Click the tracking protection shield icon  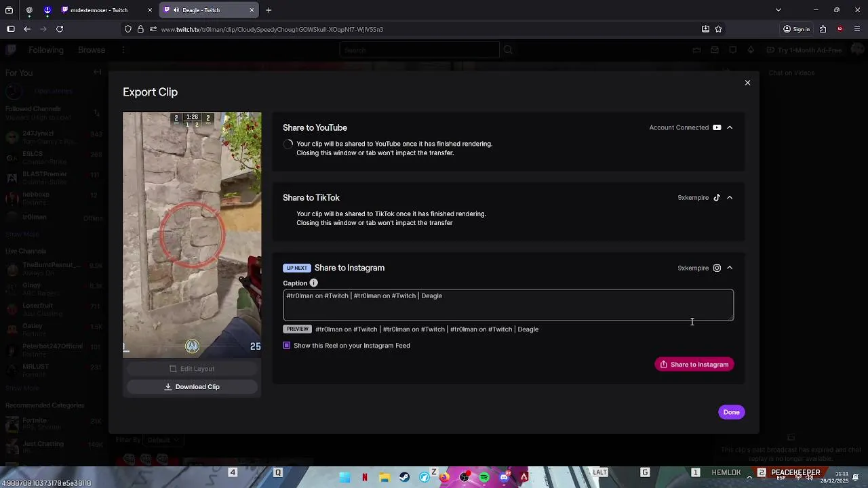(x=128, y=29)
